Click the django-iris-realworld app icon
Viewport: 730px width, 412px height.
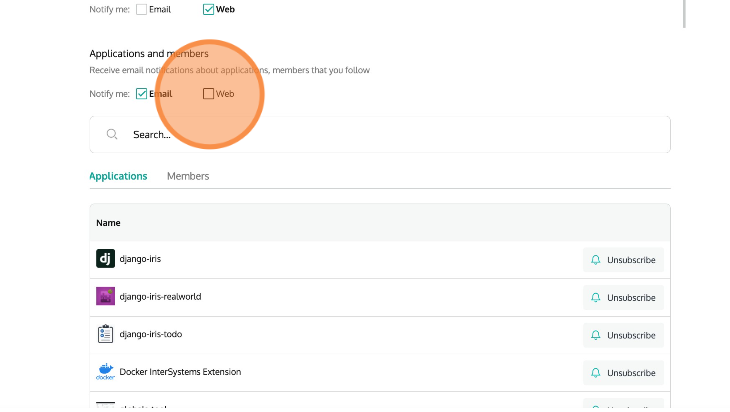tap(105, 297)
